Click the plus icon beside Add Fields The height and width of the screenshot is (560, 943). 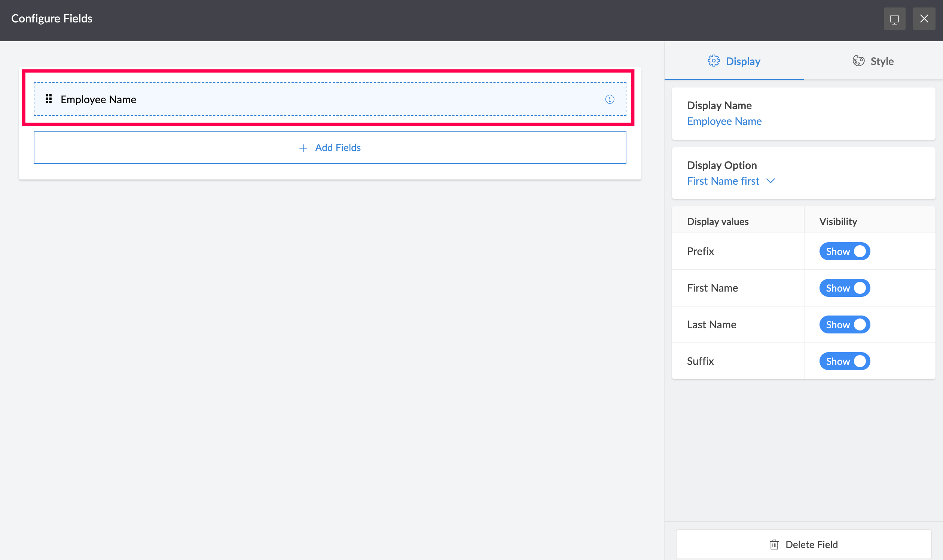(x=303, y=148)
